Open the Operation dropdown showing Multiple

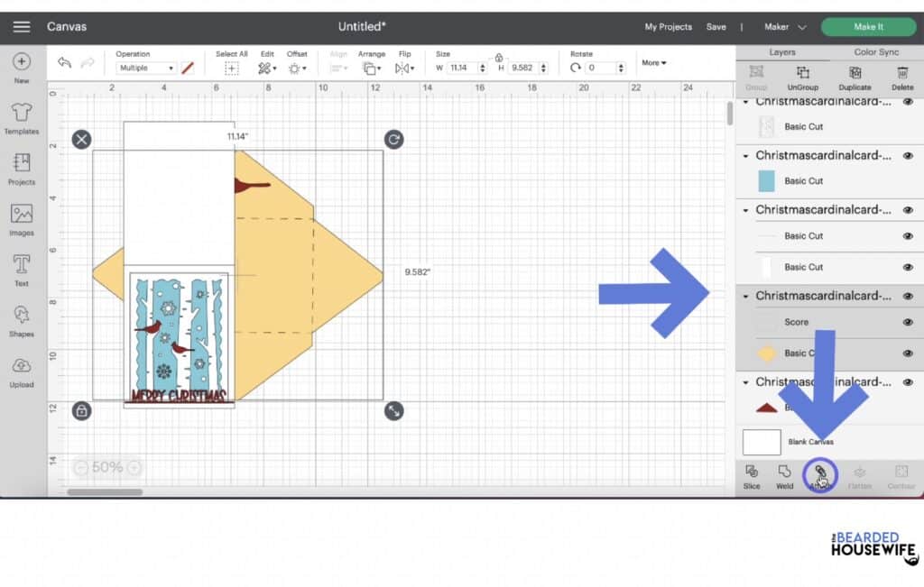(145, 68)
